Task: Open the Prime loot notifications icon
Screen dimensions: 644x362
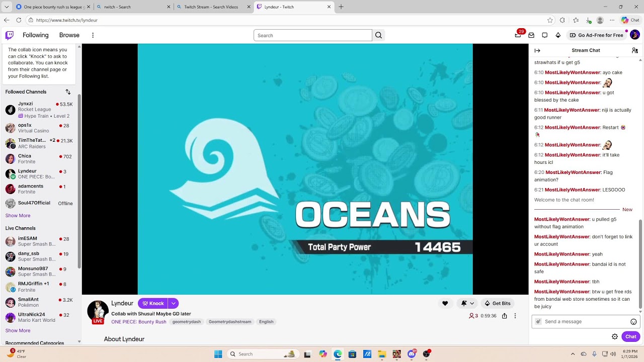Action: pos(518,35)
